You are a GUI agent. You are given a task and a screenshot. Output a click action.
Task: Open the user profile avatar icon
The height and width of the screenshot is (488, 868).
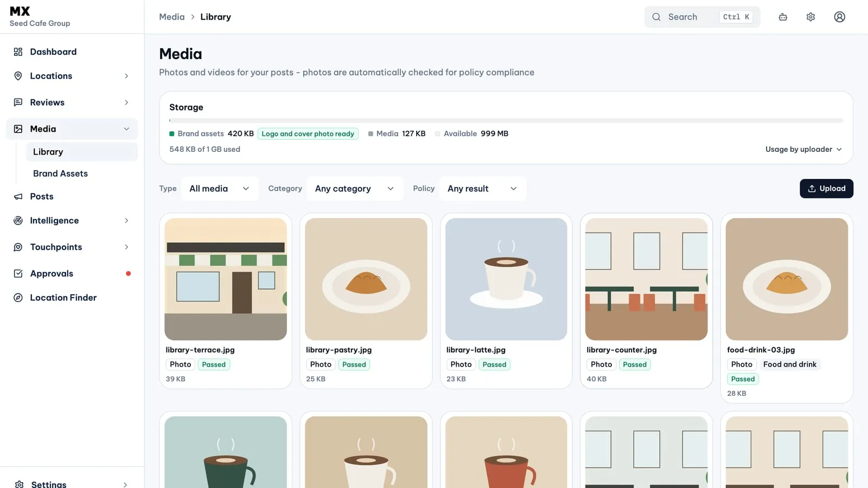(839, 17)
